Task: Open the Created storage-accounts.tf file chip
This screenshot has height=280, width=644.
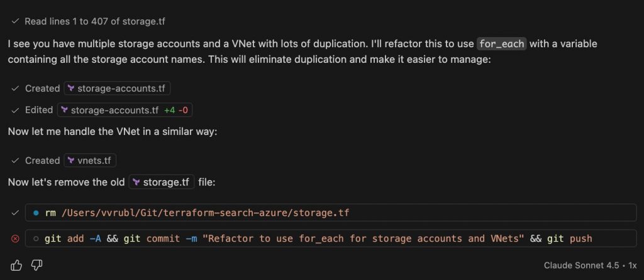Action: (117, 89)
